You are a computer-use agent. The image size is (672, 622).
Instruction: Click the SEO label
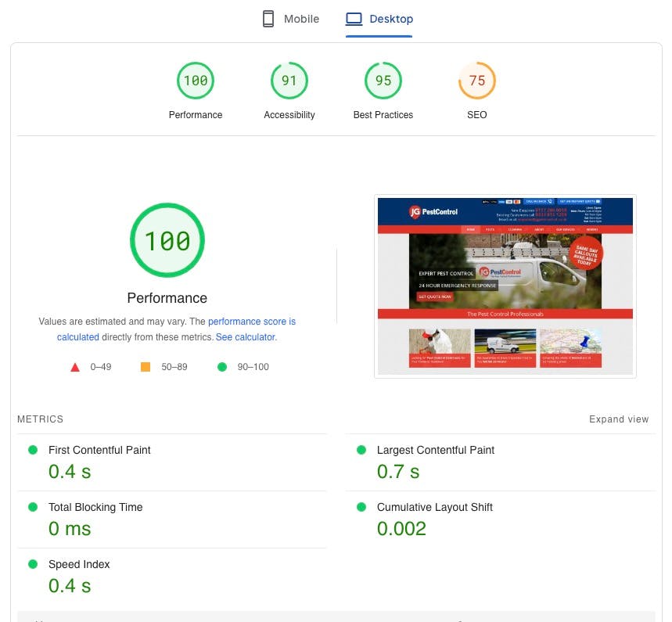[477, 115]
